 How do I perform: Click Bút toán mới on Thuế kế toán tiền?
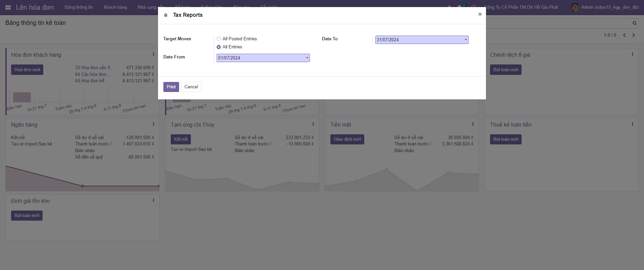coord(505,139)
